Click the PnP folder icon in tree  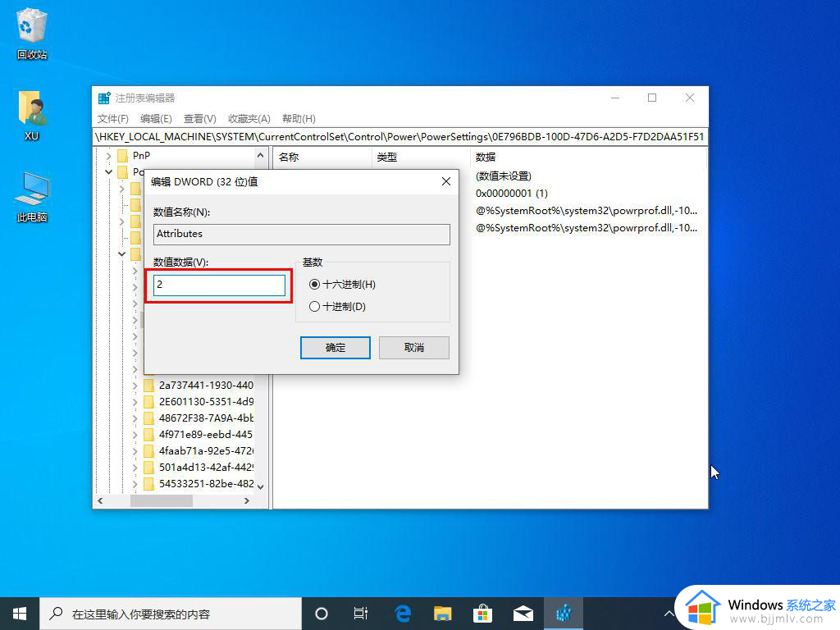[123, 156]
